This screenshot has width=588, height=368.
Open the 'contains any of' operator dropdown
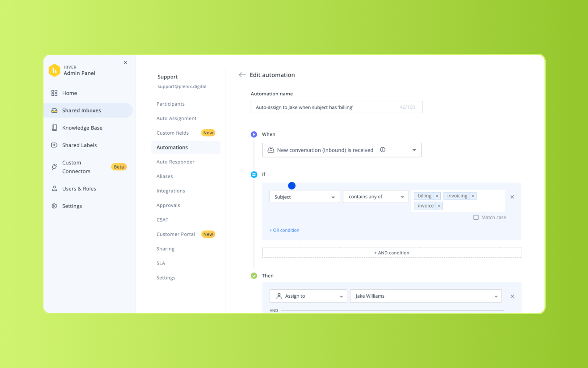point(375,197)
